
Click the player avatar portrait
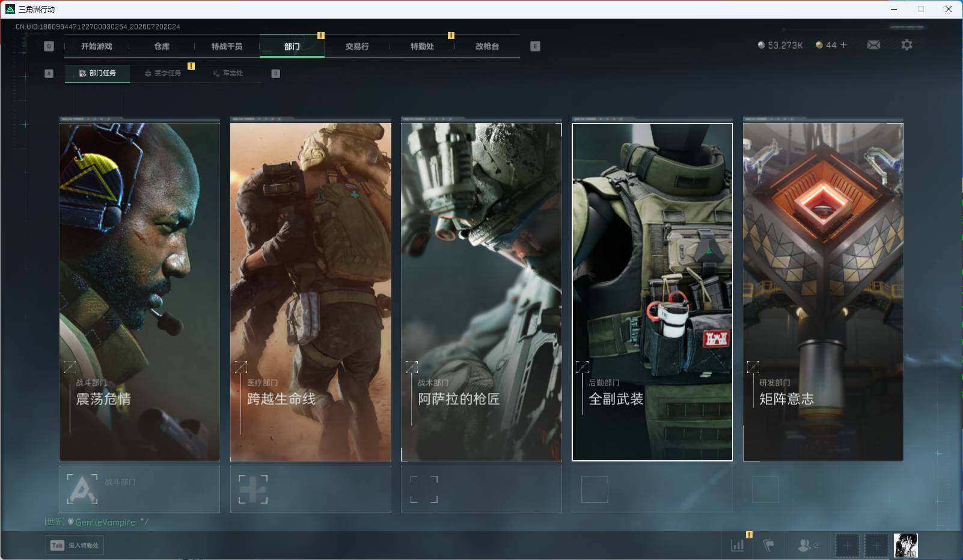coord(905,545)
